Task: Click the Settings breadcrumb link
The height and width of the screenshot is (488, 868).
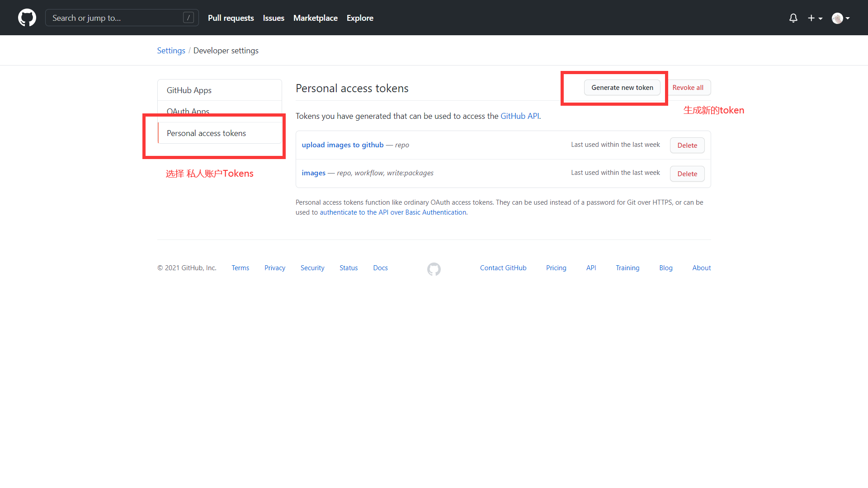Action: click(x=171, y=51)
